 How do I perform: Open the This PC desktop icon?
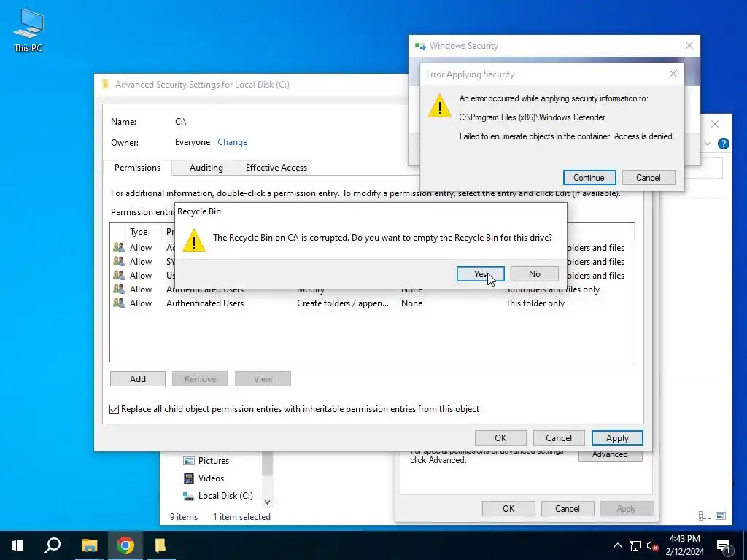click(28, 30)
